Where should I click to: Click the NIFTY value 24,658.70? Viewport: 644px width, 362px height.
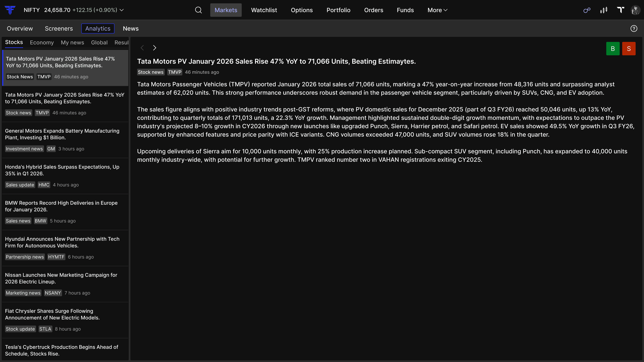click(x=57, y=10)
